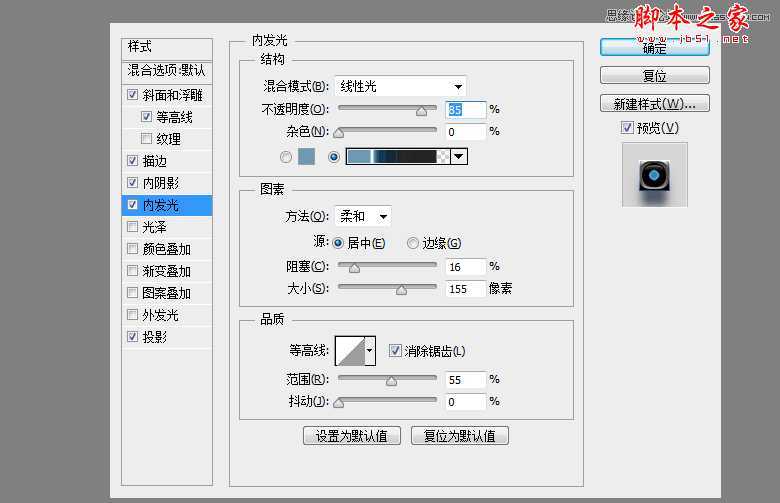The width and height of the screenshot is (780, 503).
Task: Select the gradient color radio button
Action: click(x=333, y=157)
